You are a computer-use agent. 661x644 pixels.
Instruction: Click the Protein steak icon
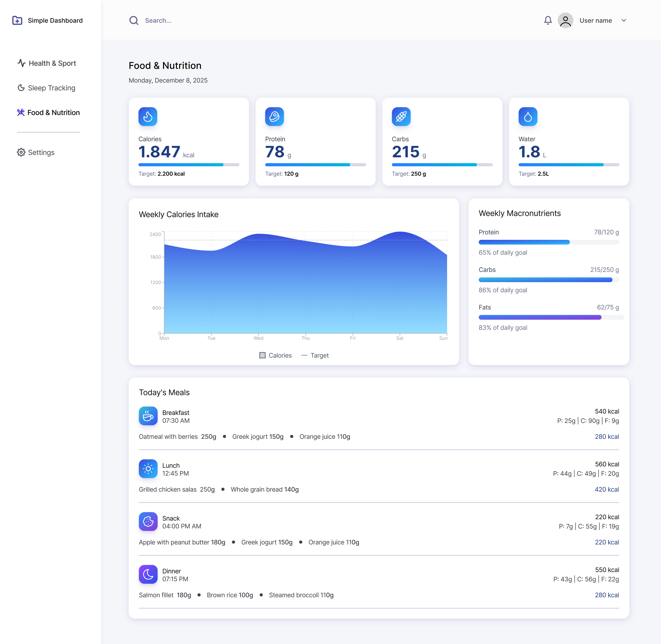click(x=274, y=117)
